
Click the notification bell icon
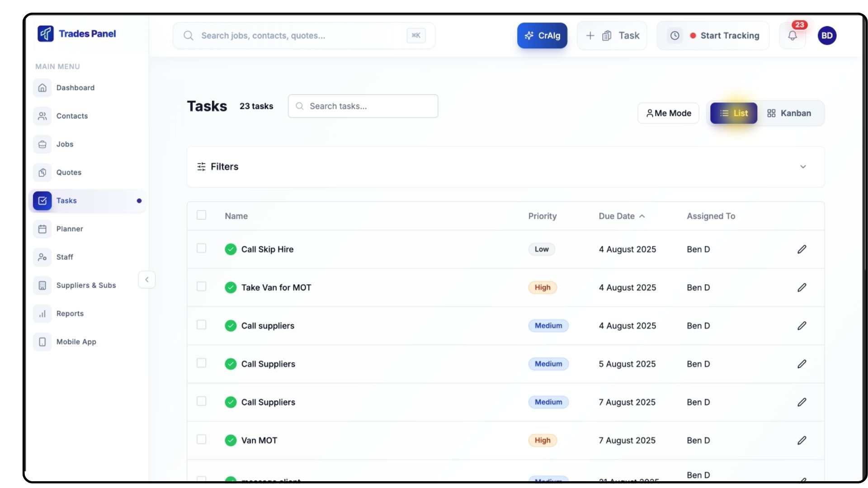coord(792,36)
